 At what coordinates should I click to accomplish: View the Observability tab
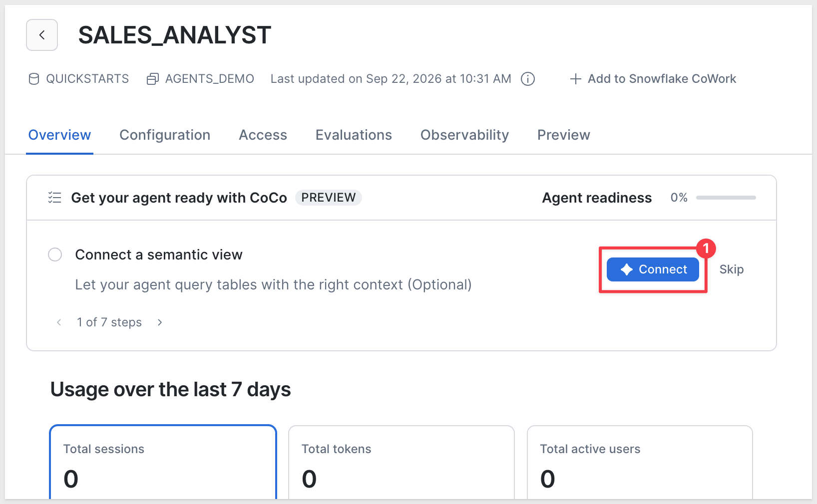tap(464, 135)
